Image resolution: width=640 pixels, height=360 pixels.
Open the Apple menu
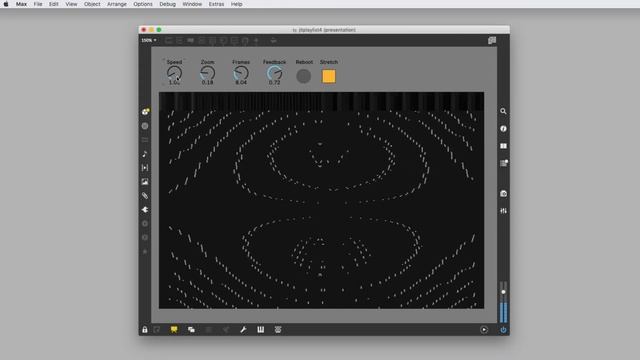point(6,4)
